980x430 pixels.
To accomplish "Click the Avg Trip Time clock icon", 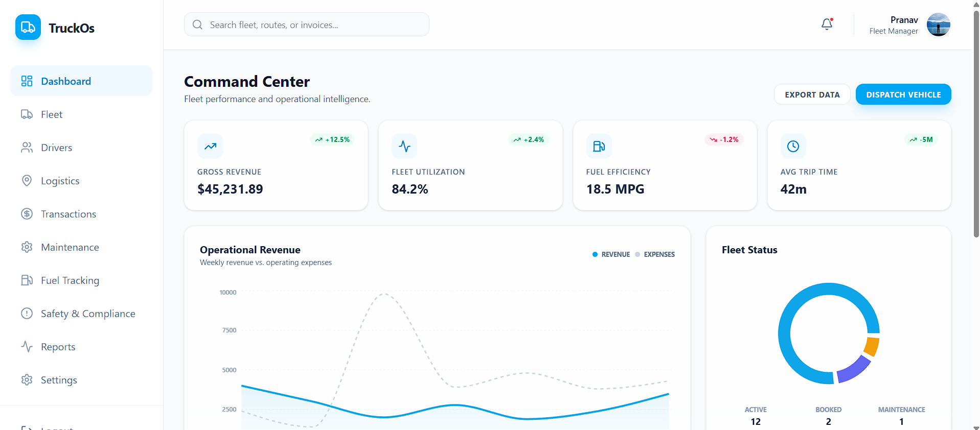I will [x=793, y=147].
